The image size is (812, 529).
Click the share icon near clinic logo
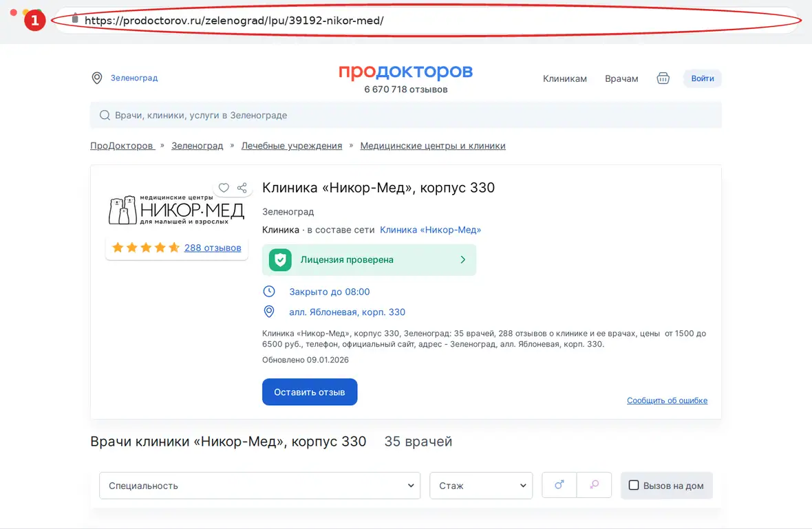242,187
